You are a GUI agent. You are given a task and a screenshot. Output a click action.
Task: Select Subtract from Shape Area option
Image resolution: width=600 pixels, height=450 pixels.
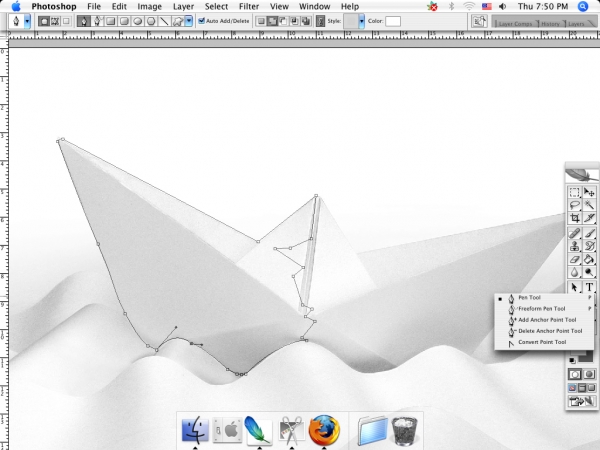tap(283, 21)
